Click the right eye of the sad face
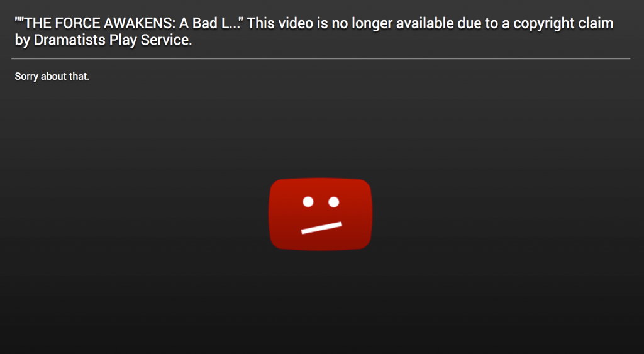This screenshot has height=354, width=644. click(334, 202)
